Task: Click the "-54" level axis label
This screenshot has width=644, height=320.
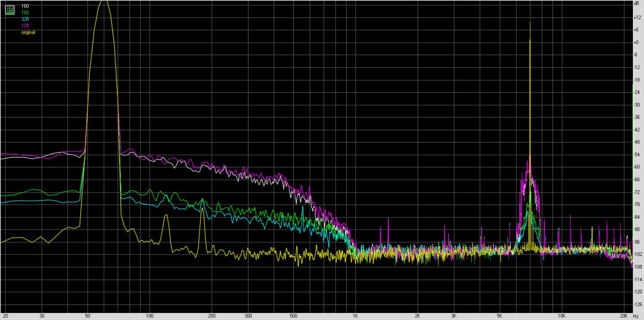Action: 636,155
